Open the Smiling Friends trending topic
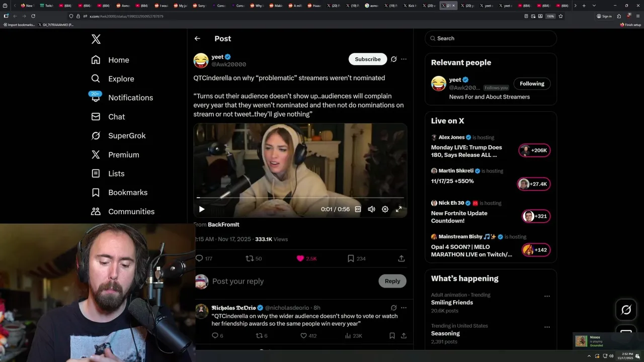This screenshot has width=644, height=362. pos(452,303)
